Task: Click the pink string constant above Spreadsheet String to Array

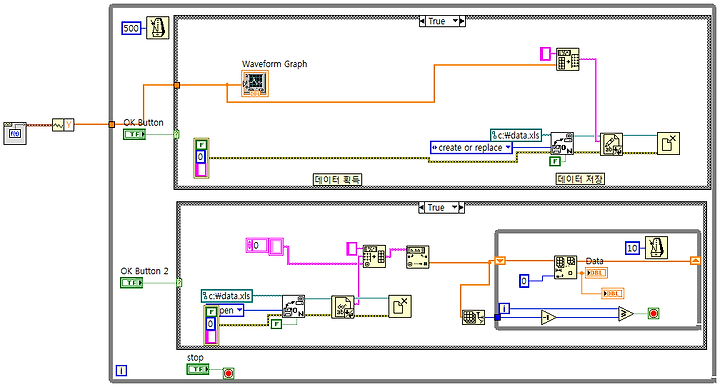Action: 351,249
